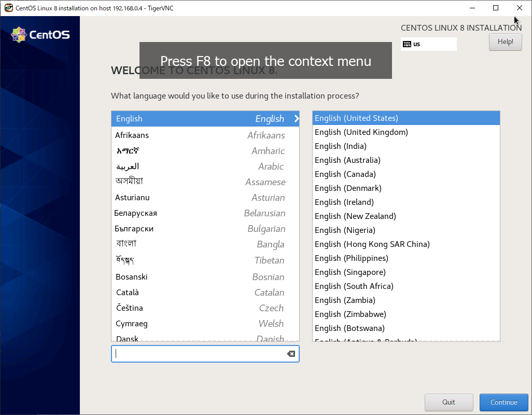Select English (New Zealand) locale

click(x=406, y=216)
